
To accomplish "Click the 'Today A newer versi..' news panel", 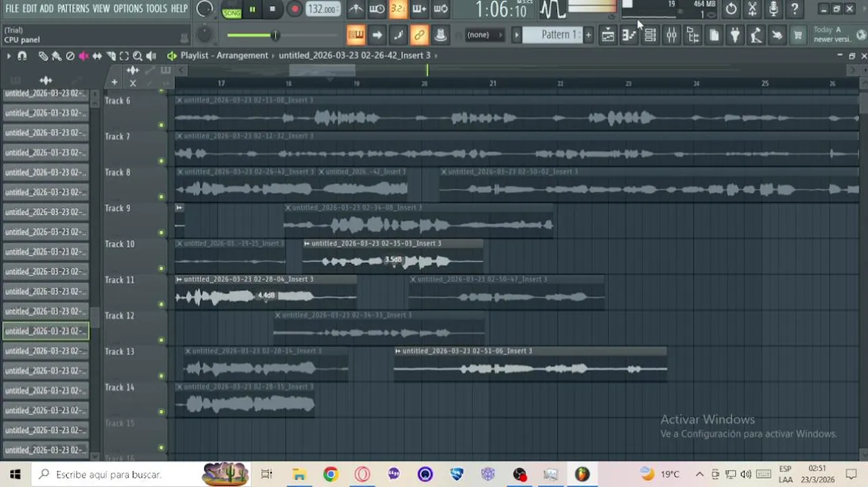I will point(837,34).
